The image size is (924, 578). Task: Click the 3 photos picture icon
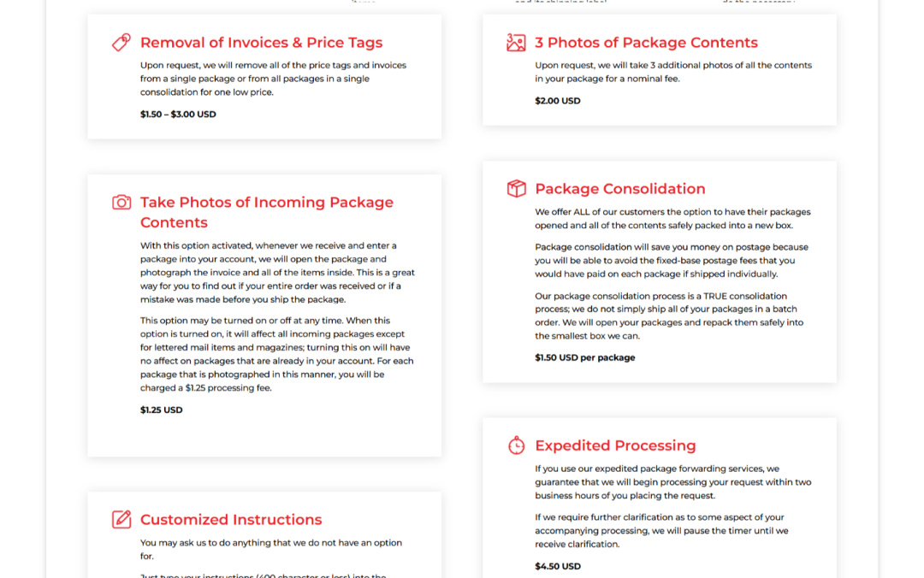[x=516, y=43]
